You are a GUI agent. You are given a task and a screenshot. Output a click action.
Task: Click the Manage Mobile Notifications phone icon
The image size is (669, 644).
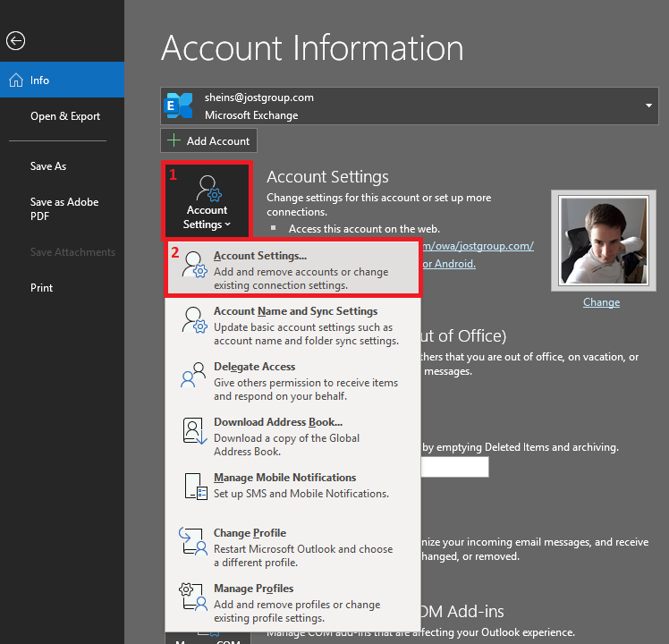click(x=196, y=486)
